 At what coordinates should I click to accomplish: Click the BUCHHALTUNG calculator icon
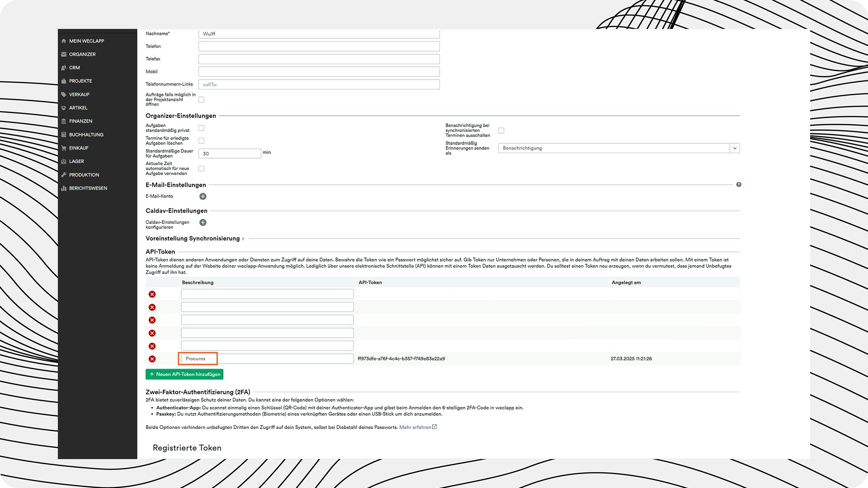tap(64, 135)
